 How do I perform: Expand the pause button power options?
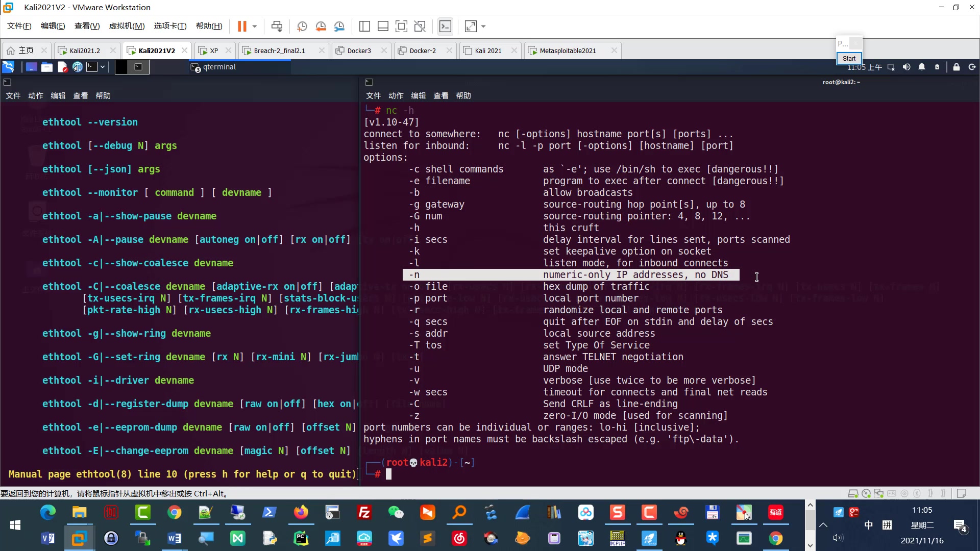click(x=255, y=26)
